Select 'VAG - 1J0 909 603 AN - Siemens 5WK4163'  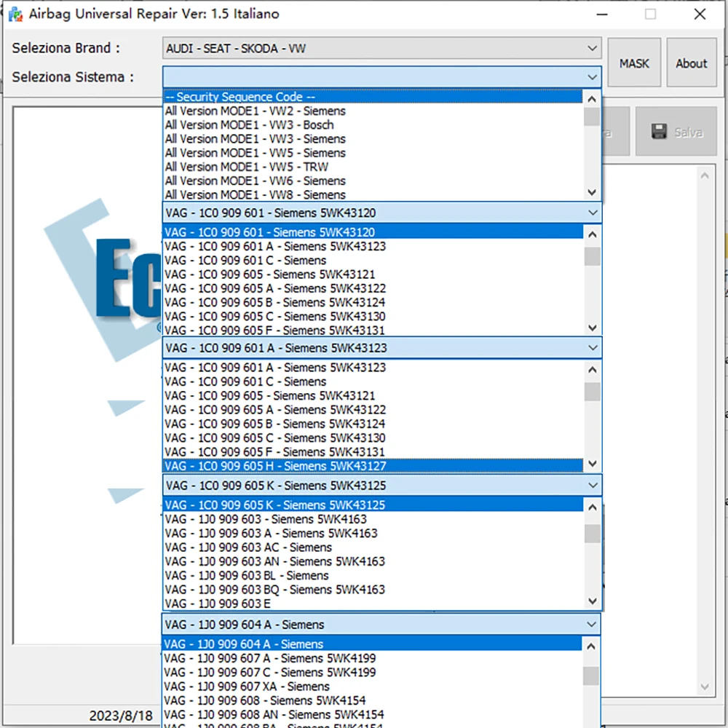click(373, 561)
